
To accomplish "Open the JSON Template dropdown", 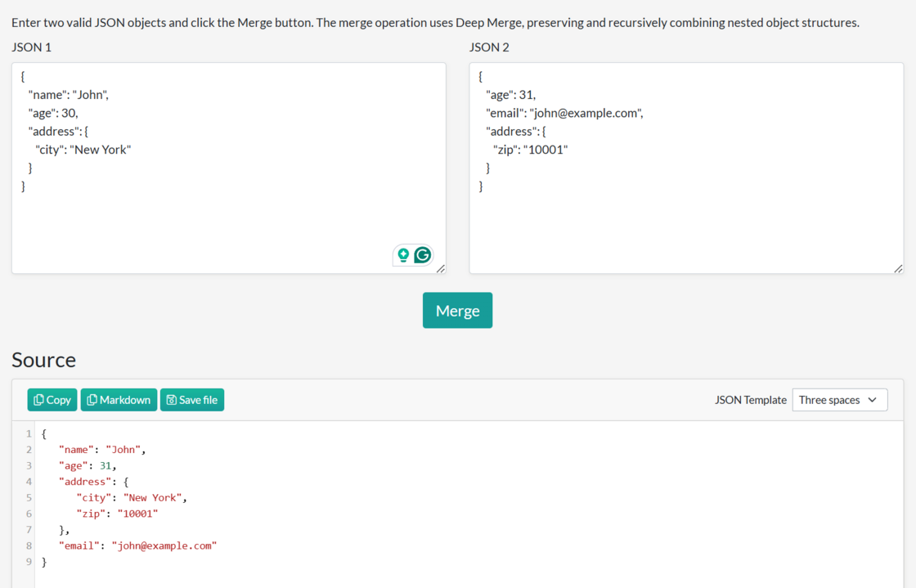I will pyautogui.click(x=839, y=400).
